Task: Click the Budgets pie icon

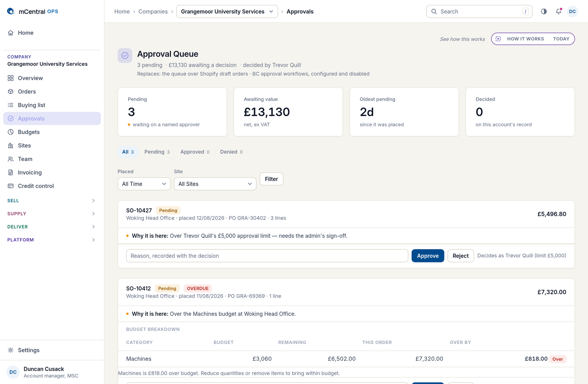Action: (11, 132)
